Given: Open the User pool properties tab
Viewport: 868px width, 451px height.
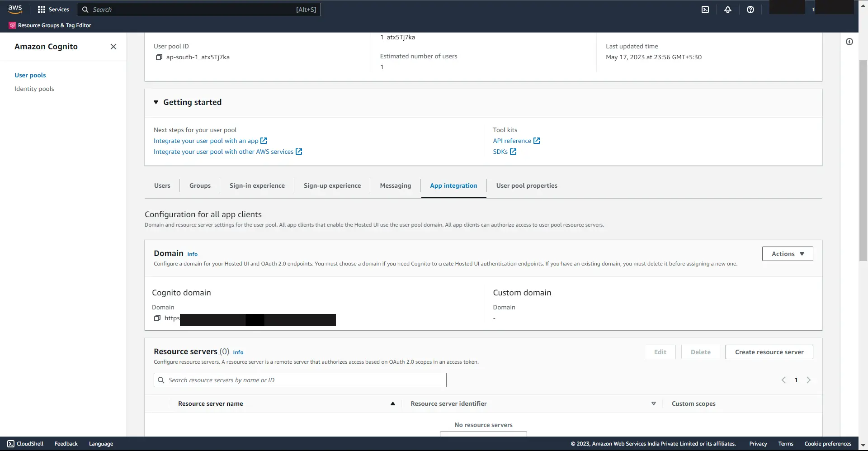Looking at the screenshot, I should (527, 185).
